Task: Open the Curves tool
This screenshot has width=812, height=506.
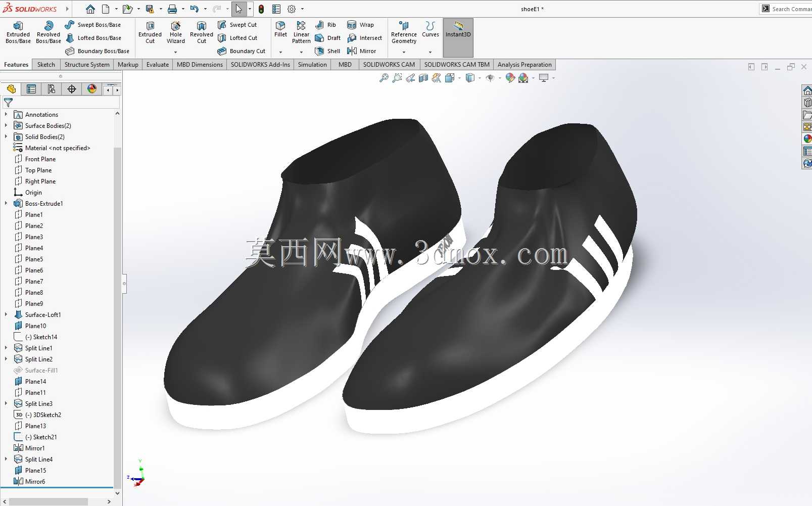Action: point(431,29)
